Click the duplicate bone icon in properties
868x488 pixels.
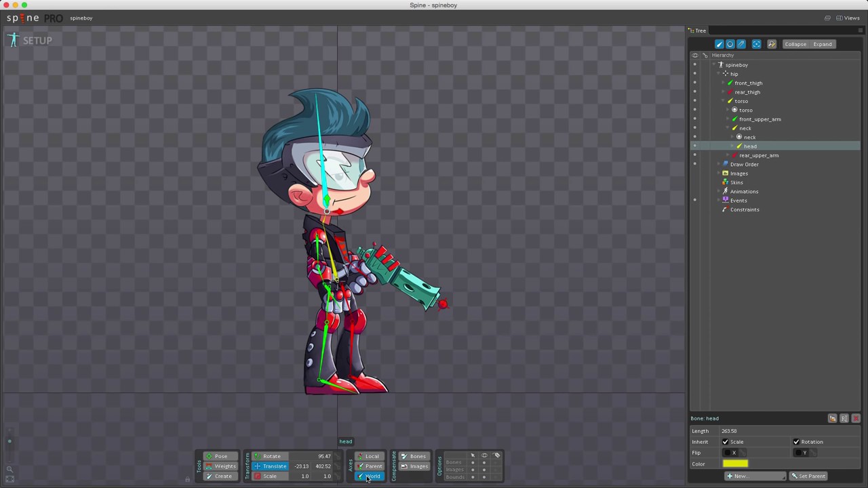point(833,419)
